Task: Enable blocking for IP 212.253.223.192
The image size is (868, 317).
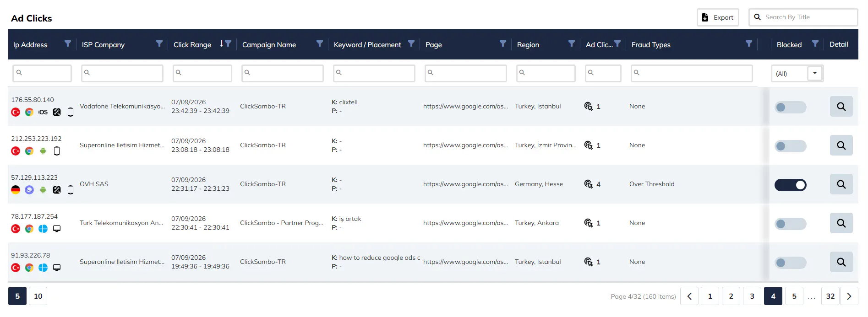Action: point(791,146)
